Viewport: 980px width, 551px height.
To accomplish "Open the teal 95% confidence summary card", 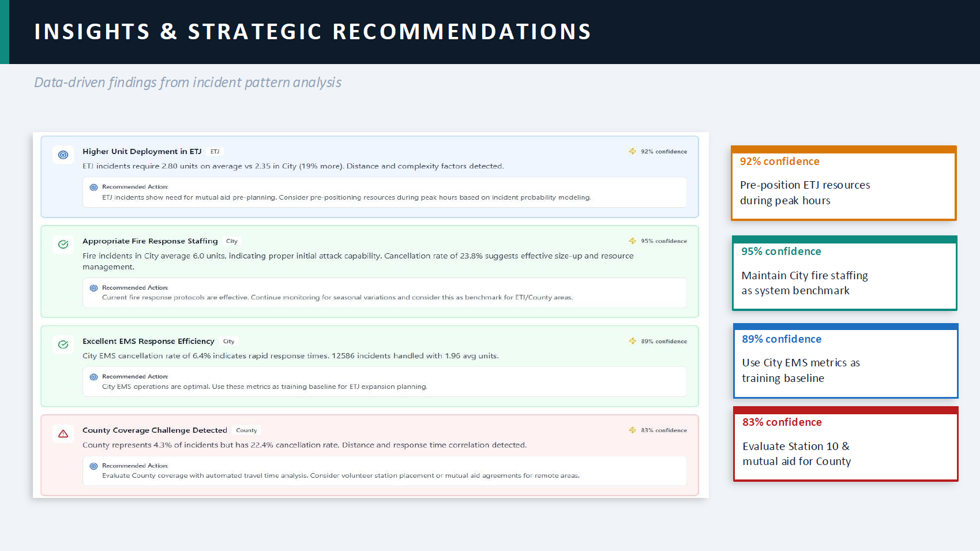I will (844, 273).
